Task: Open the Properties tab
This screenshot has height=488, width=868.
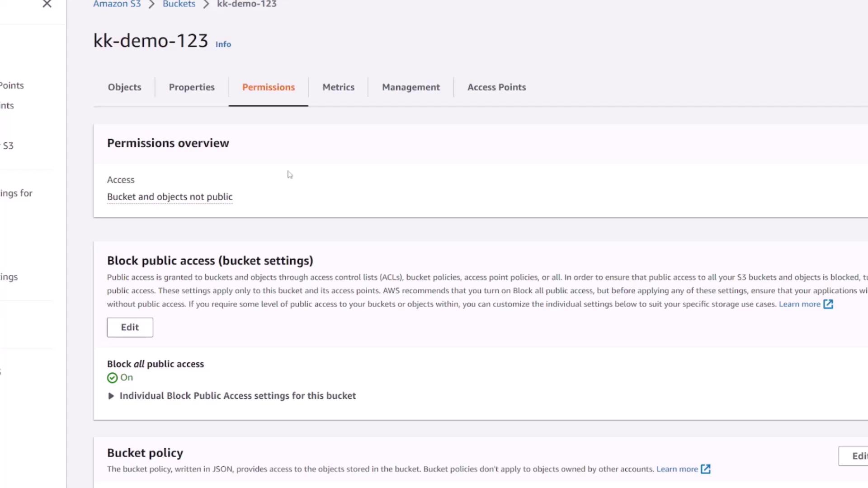Action: [192, 87]
